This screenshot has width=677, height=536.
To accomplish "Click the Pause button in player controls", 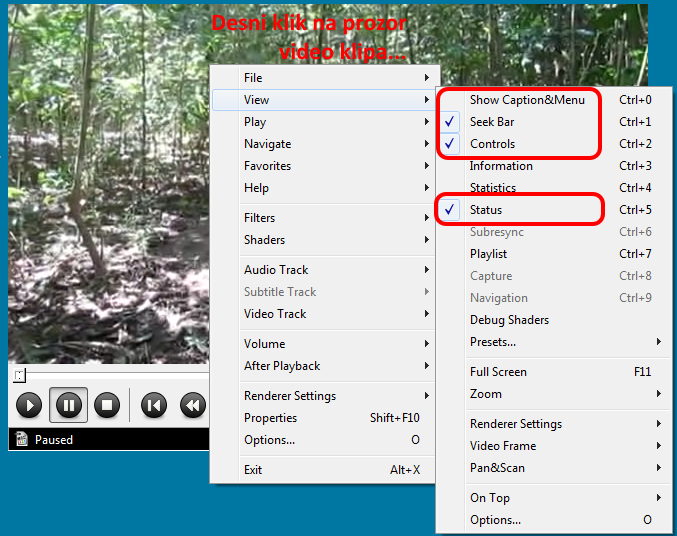I will [69, 405].
